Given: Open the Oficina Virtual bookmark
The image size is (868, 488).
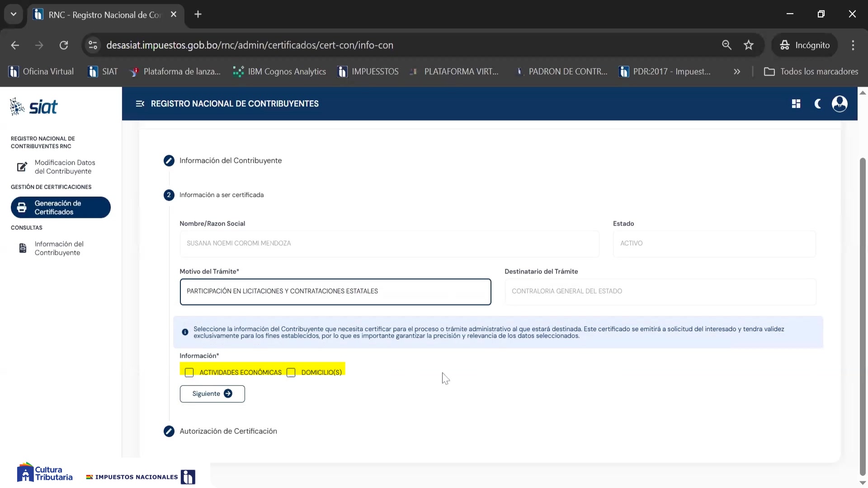Looking at the screenshot, I should pyautogui.click(x=41, y=71).
